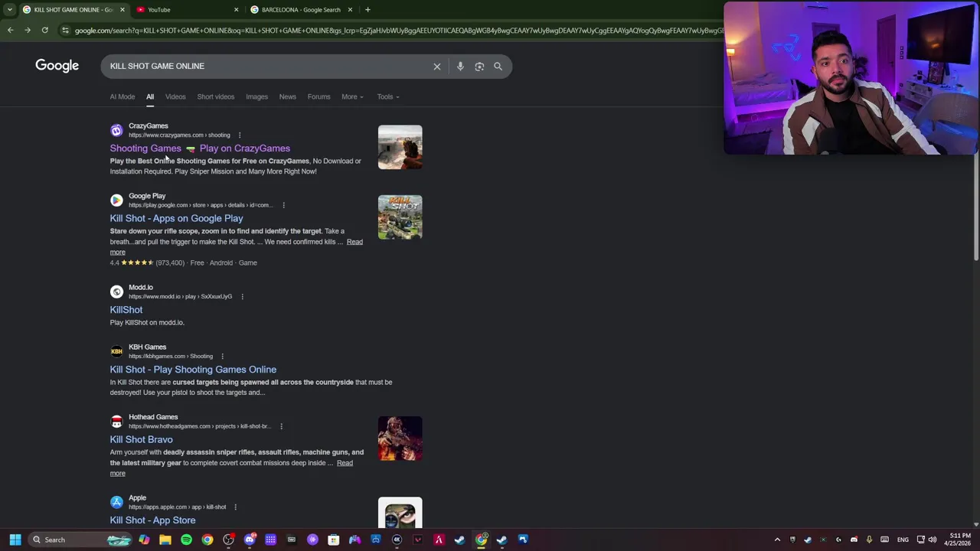The width and height of the screenshot is (980, 551).
Task: Expand Read more on Kill Shot Bravo snippet
Action: click(x=345, y=463)
